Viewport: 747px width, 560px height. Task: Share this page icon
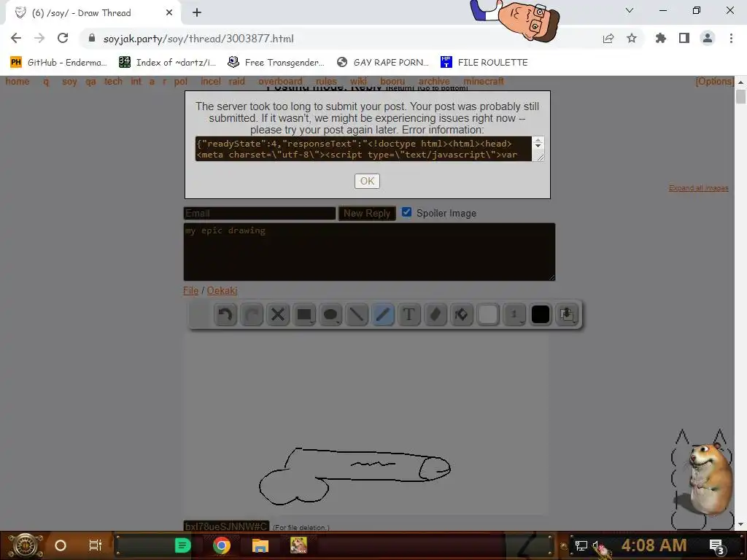pyautogui.click(x=608, y=39)
